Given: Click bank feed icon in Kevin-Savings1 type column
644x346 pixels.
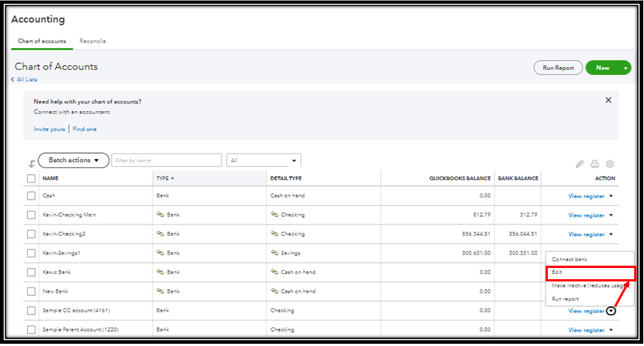Looking at the screenshot, I should click(x=161, y=252).
